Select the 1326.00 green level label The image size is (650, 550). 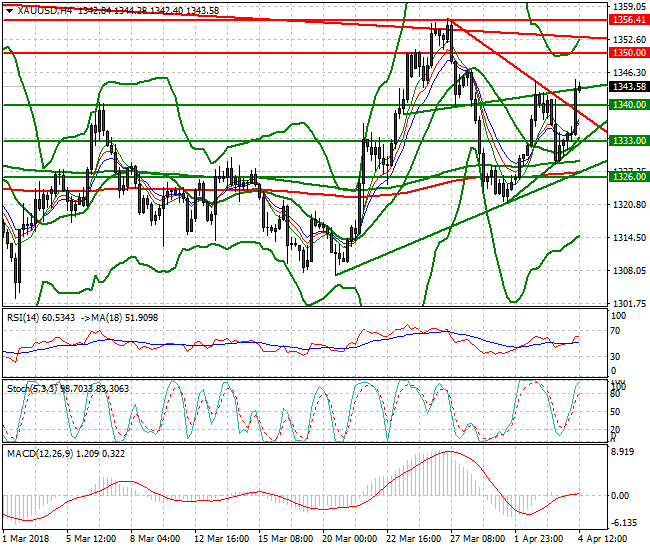tap(629, 177)
